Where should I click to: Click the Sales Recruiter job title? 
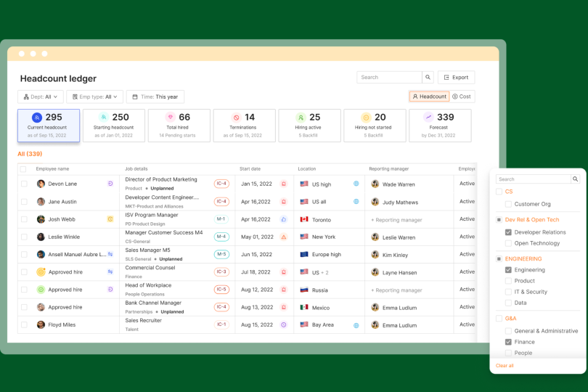[143, 320]
